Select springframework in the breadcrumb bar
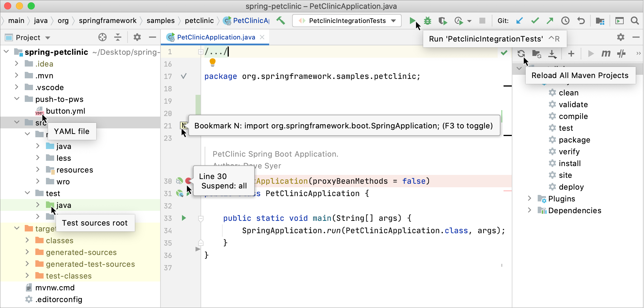 [x=108, y=20]
